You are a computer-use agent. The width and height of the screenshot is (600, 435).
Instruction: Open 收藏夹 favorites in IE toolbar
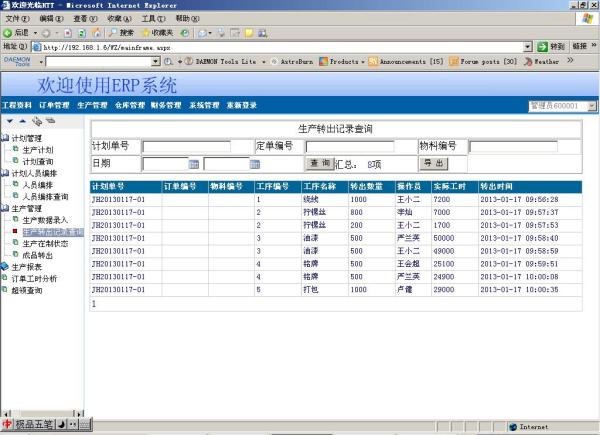point(156,33)
